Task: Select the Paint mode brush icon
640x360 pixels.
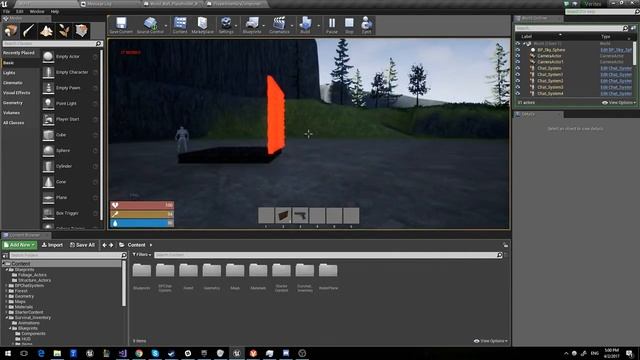Action: pos(29,31)
